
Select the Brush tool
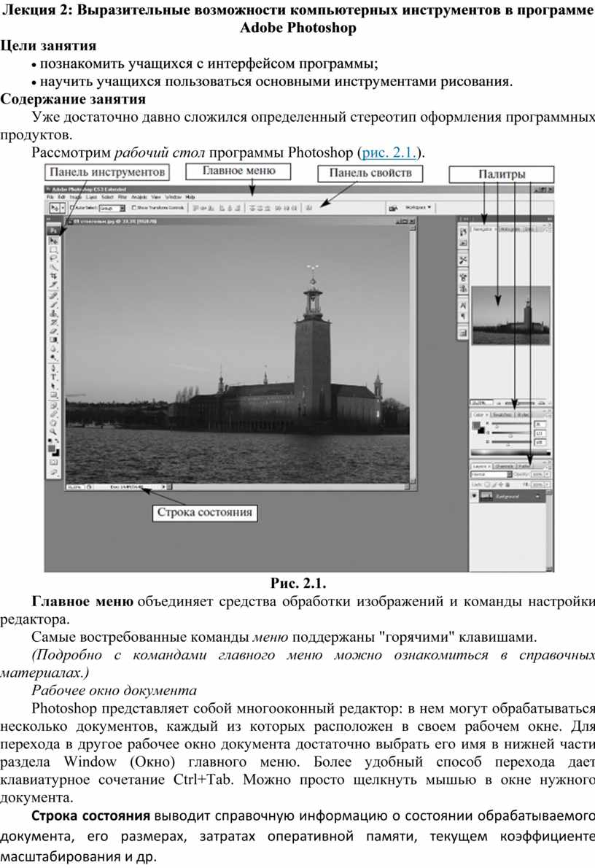point(54,303)
